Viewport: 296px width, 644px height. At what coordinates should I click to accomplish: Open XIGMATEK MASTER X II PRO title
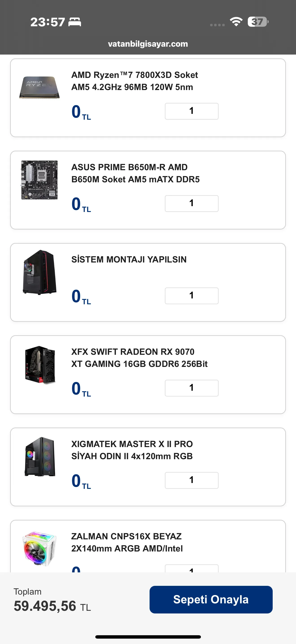coord(132,450)
